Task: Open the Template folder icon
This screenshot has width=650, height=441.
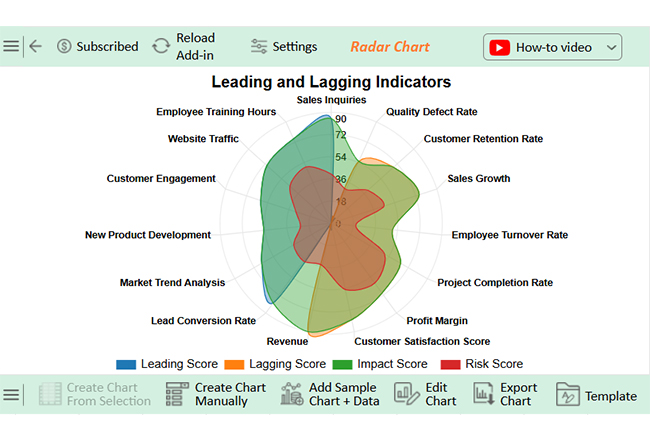Action: coord(568,394)
